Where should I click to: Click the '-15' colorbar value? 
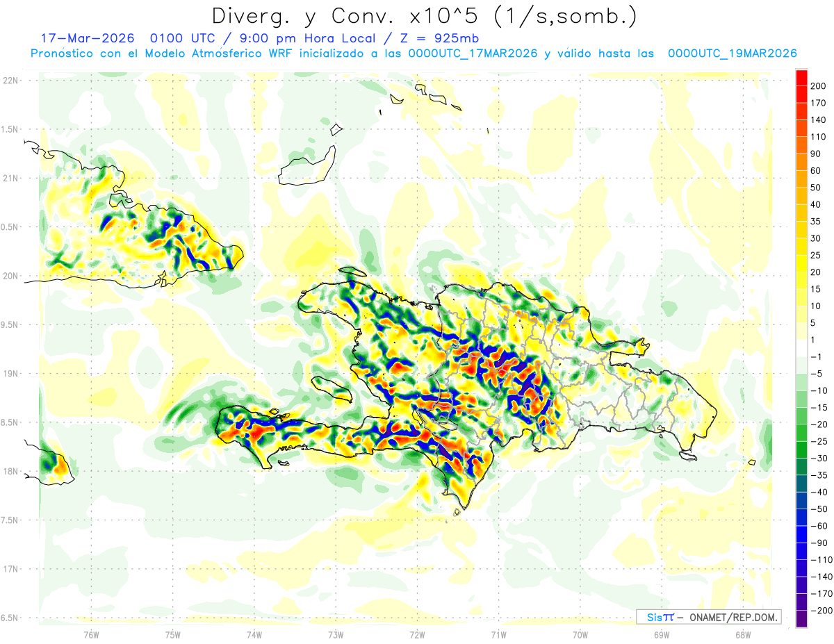(x=818, y=408)
